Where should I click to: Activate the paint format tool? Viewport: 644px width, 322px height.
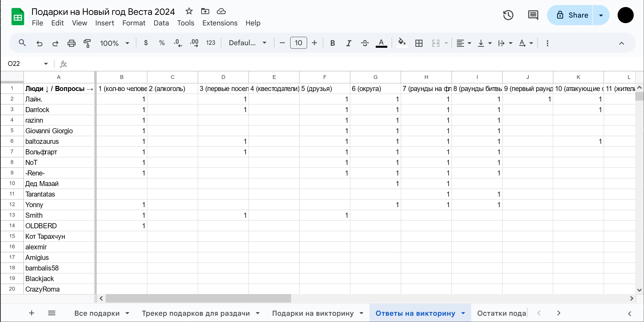point(87,43)
